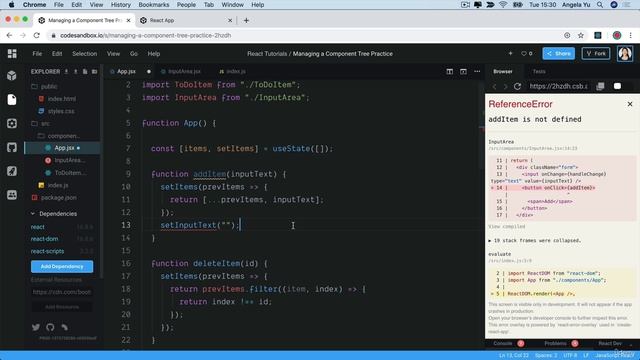Screen dimensions: 640x360
Task: Go back in preview browser
Action: [495, 86]
